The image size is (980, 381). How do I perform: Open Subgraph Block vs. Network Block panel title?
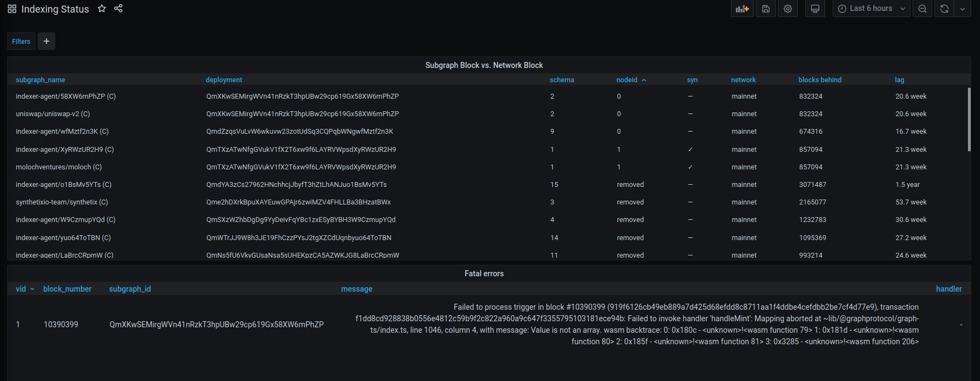484,65
